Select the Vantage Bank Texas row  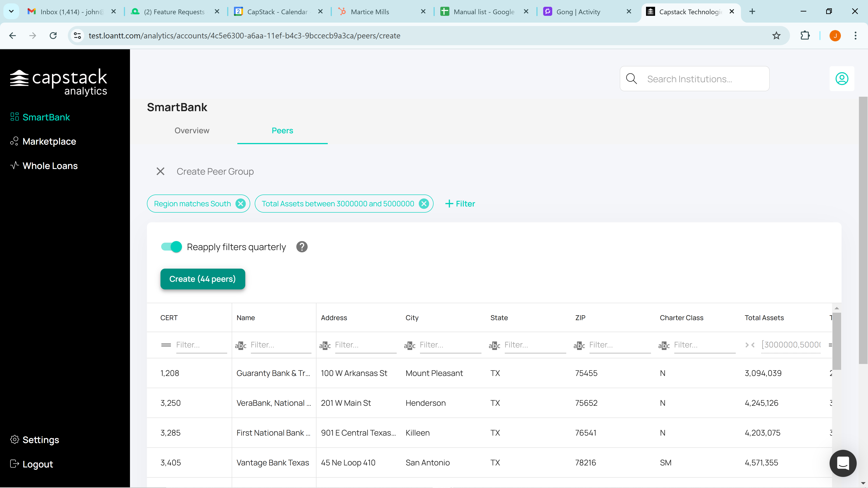489,462
